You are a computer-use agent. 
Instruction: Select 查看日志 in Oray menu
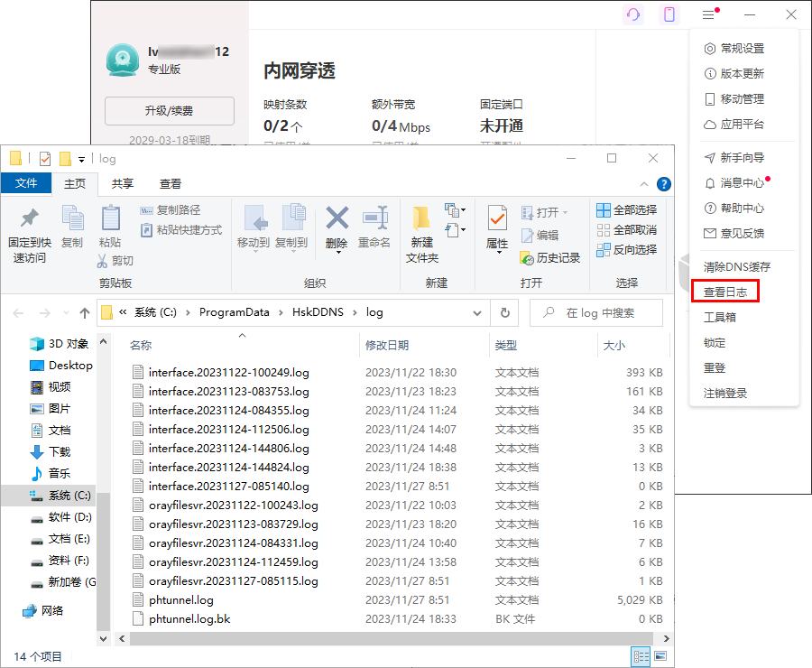pos(725,292)
